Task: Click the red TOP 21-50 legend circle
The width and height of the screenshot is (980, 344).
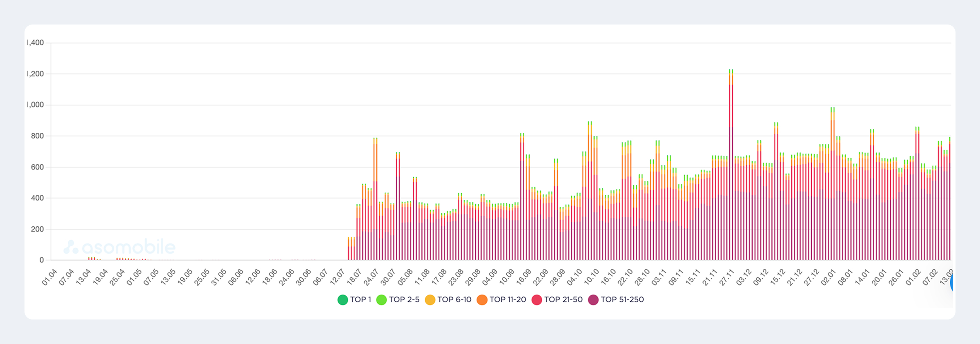Action: [x=537, y=299]
